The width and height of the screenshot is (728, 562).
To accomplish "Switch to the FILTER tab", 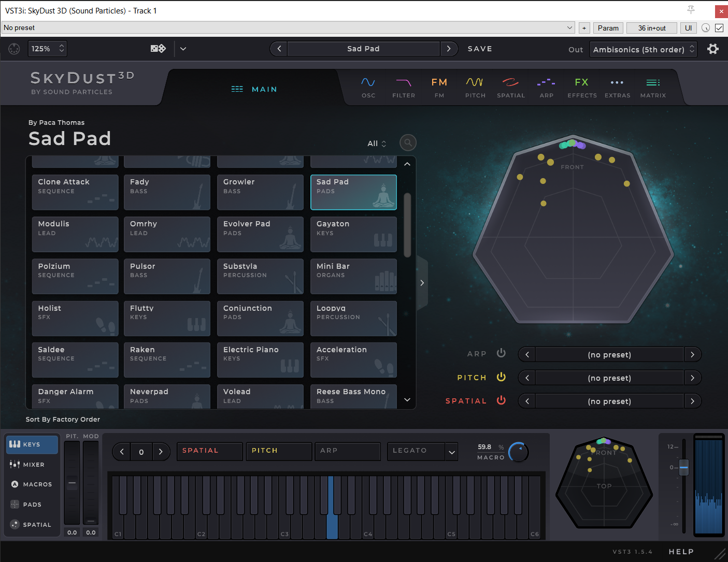I will (404, 87).
